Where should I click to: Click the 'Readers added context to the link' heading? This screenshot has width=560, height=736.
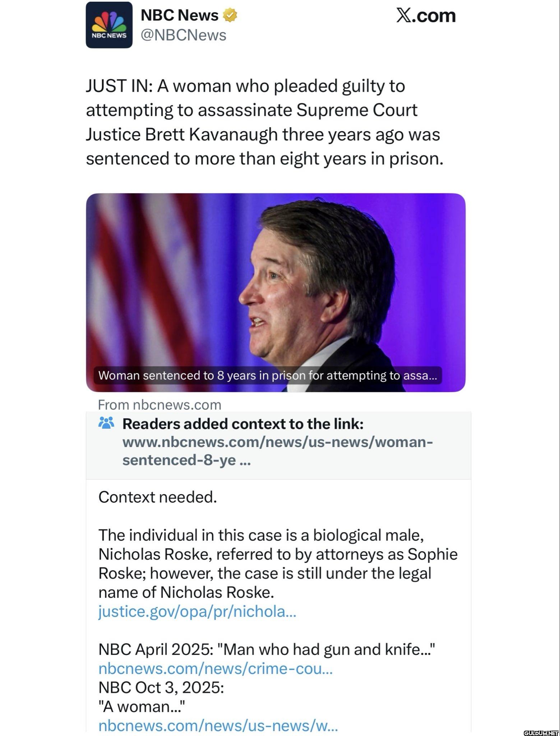tap(243, 424)
